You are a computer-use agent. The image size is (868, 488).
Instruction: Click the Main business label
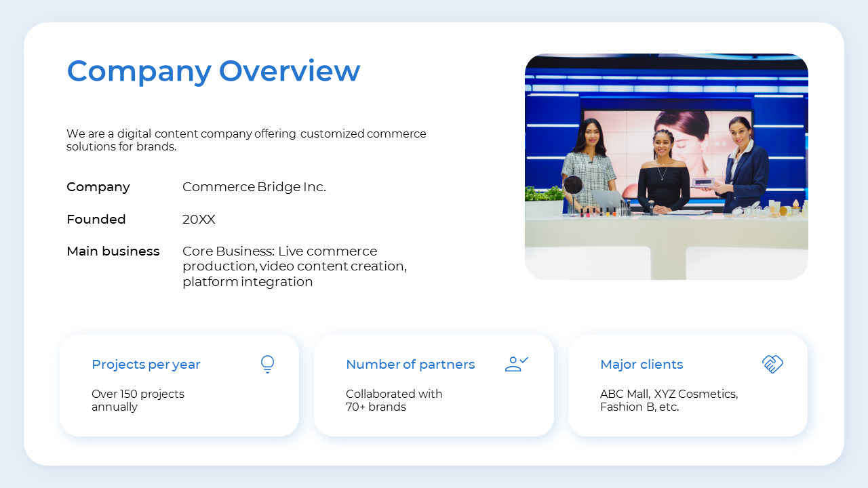pos(113,251)
